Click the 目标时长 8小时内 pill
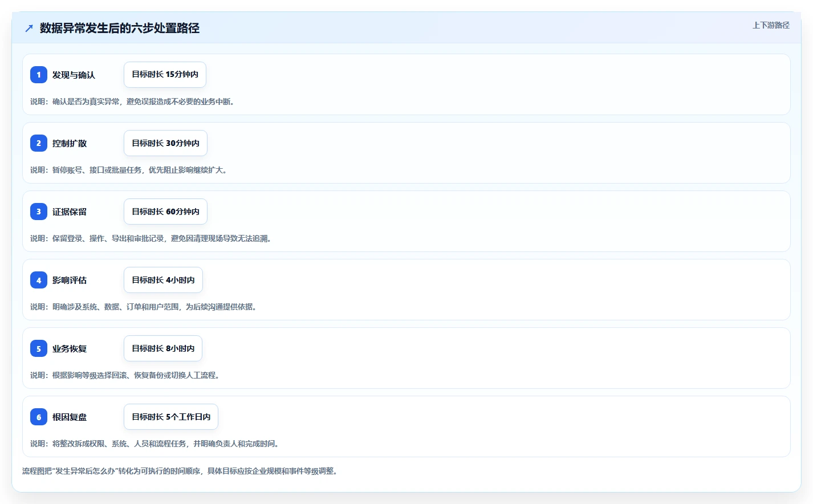The image size is (813, 504). (163, 348)
